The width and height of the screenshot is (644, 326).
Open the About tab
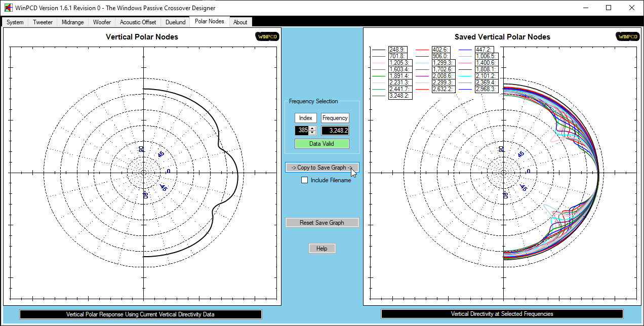coord(240,22)
